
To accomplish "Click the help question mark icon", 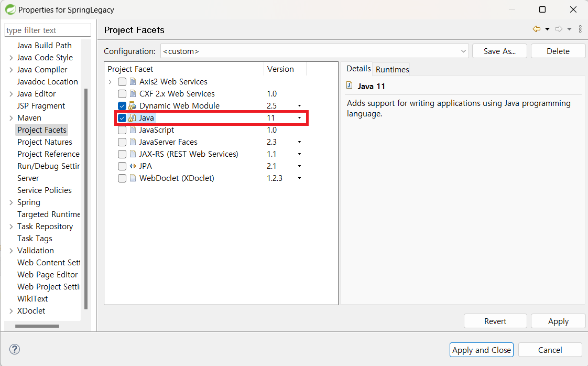I will point(15,350).
